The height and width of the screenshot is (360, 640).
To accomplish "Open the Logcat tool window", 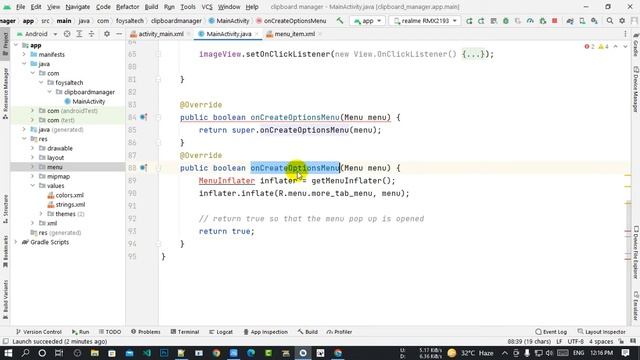I will coord(221,332).
